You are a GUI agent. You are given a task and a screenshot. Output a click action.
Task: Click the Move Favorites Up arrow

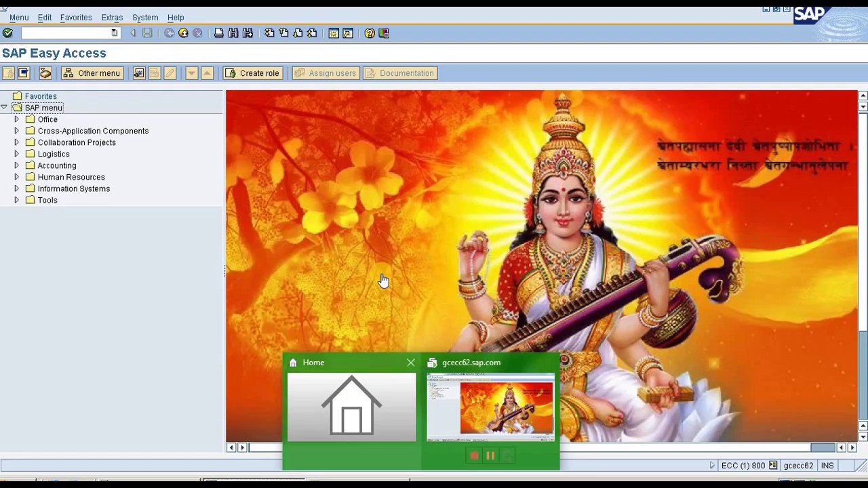click(208, 73)
